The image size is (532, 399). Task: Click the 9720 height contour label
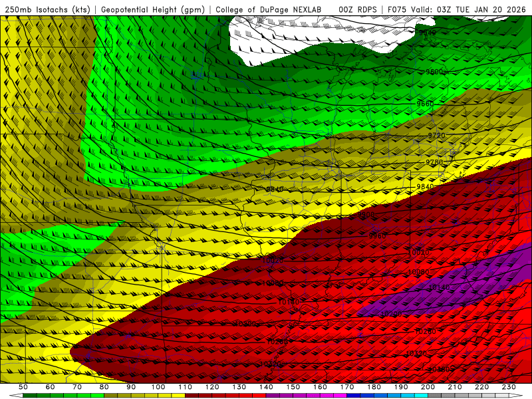click(436, 136)
